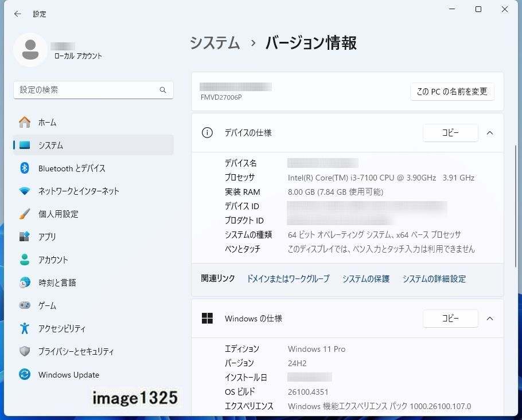Click the vertical scrollbar on right

516,206
